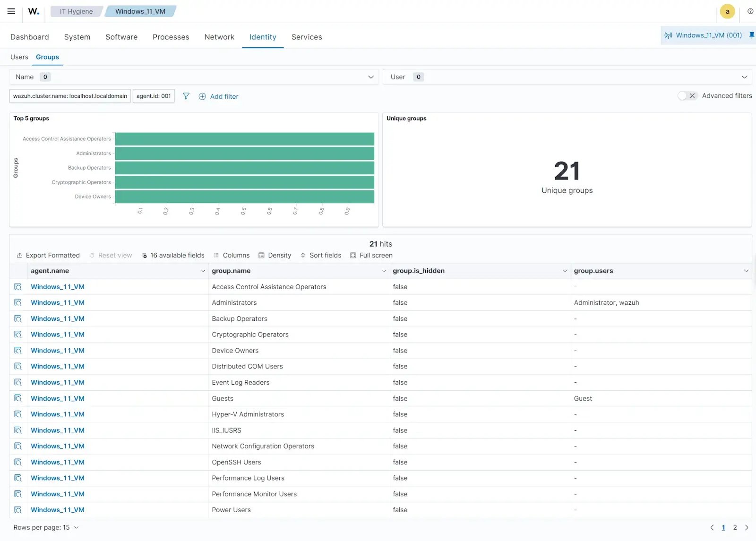Open user avatar account menu
This screenshot has height=541, width=756.
pyautogui.click(x=727, y=11)
